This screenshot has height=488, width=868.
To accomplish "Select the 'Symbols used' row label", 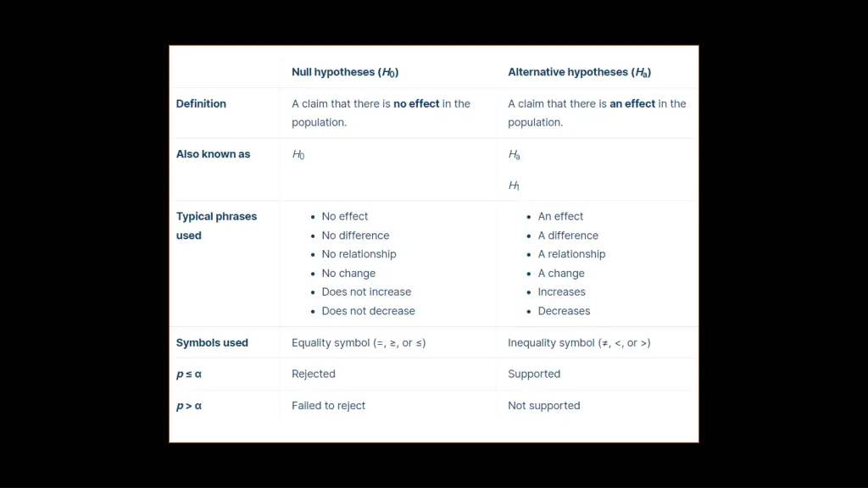I will 212,342.
